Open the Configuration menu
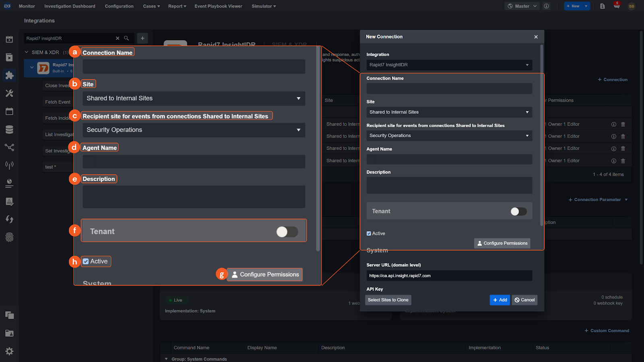The width and height of the screenshot is (644, 362). coord(119,6)
